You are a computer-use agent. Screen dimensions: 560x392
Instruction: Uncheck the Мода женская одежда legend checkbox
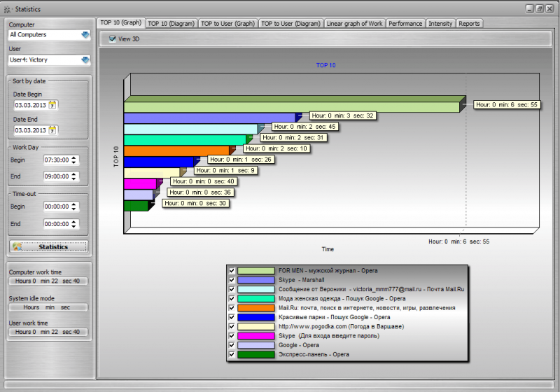232,298
